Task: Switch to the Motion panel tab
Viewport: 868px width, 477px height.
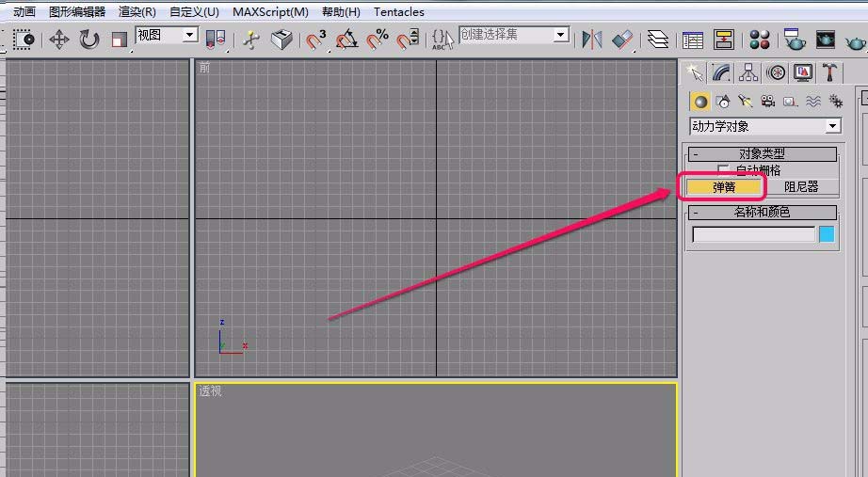Action: (x=776, y=72)
